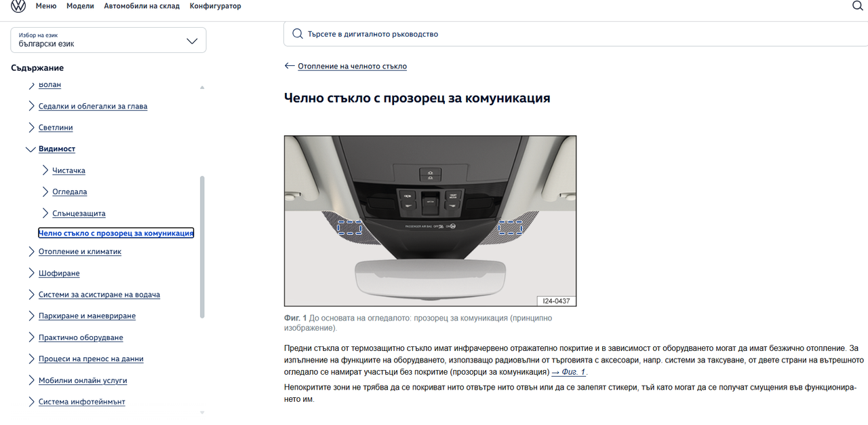Open Паркиране и маневриране link

pyautogui.click(x=87, y=316)
